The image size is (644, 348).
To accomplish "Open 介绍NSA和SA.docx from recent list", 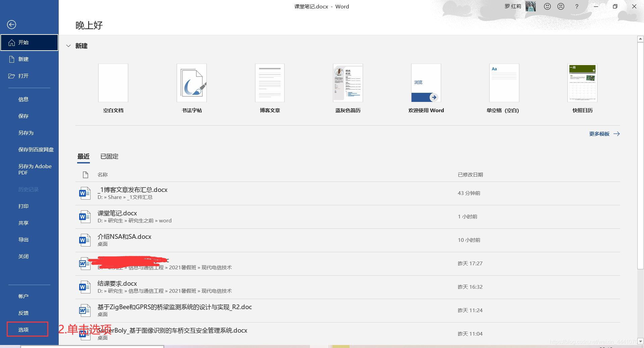I will coord(347,240).
